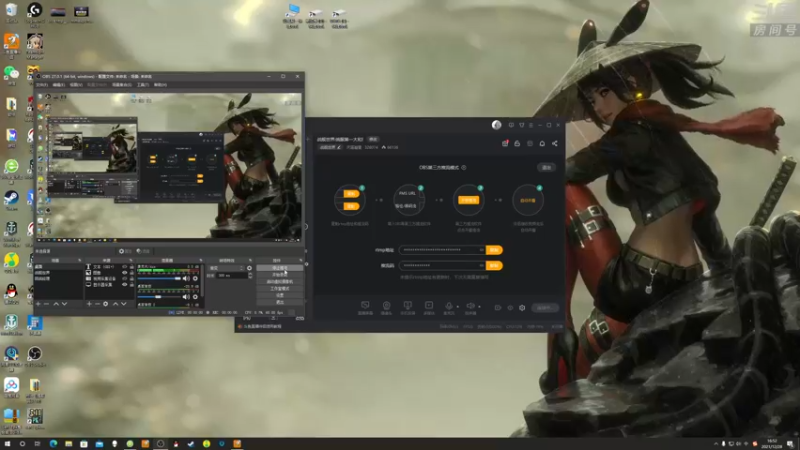Click user avatar in streaming app title bar
This screenshot has width=800, height=450.
click(496, 125)
